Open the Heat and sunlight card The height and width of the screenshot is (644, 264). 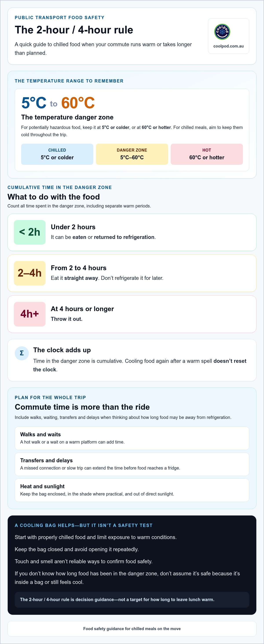132,490
